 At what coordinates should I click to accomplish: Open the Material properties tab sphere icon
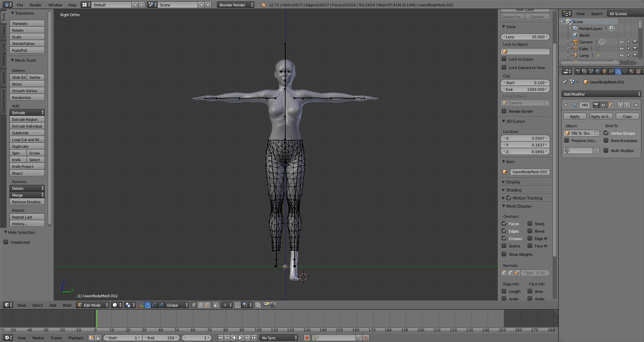pos(632,71)
